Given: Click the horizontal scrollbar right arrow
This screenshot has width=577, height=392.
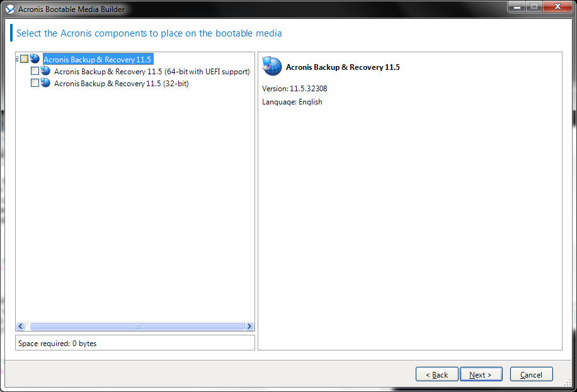Looking at the screenshot, I should pos(249,326).
